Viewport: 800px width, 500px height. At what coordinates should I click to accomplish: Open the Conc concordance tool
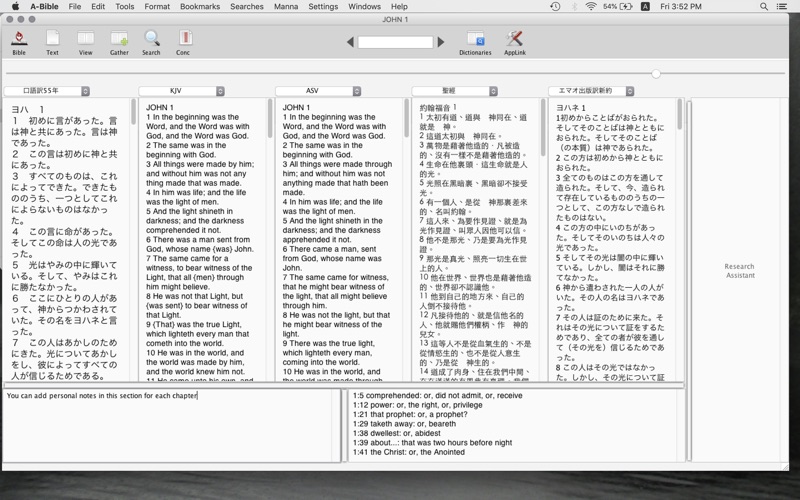pos(184,42)
